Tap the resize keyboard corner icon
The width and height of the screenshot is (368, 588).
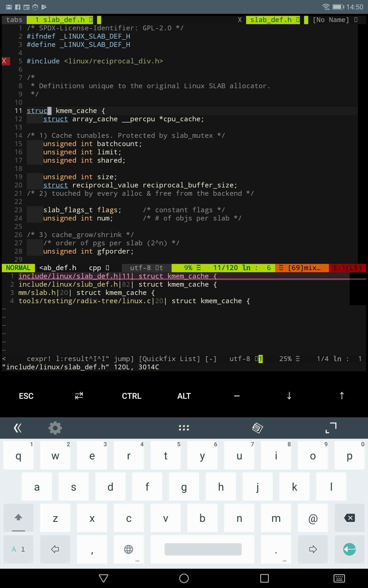tap(331, 428)
